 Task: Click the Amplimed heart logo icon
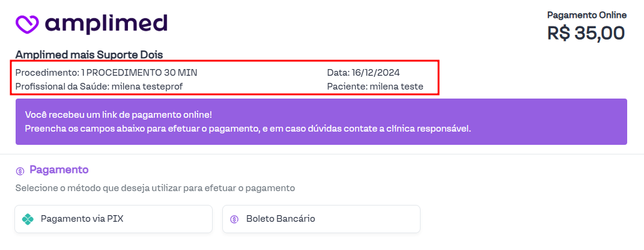[x=27, y=23]
